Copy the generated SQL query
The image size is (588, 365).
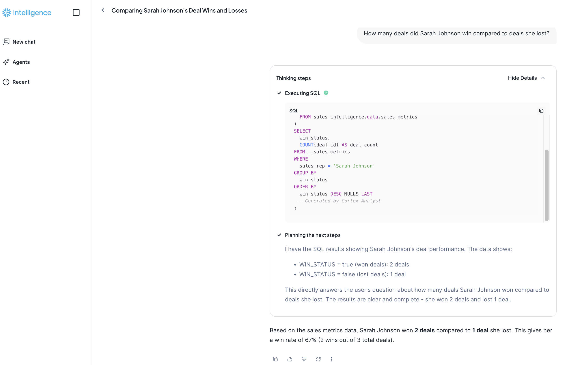[541, 111]
